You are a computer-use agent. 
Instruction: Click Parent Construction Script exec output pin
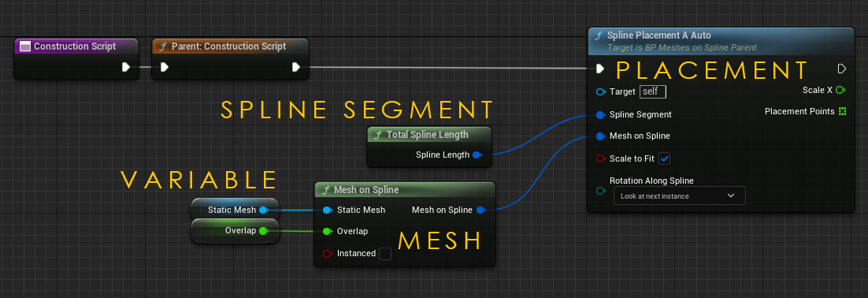[x=295, y=68]
